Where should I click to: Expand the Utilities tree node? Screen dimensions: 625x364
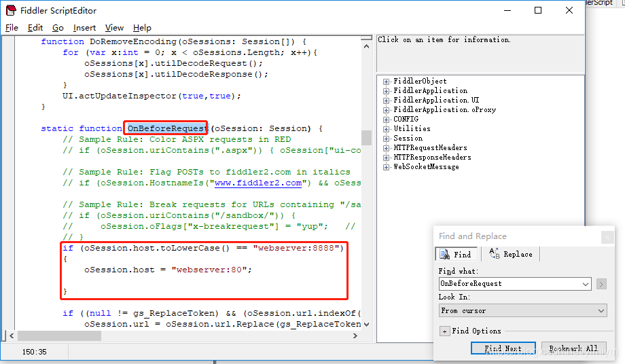coord(386,130)
